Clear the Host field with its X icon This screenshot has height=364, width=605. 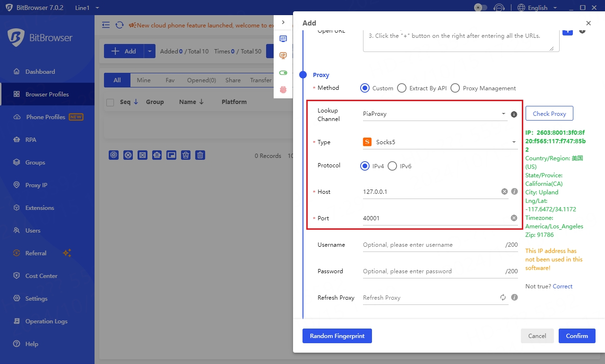504,191
